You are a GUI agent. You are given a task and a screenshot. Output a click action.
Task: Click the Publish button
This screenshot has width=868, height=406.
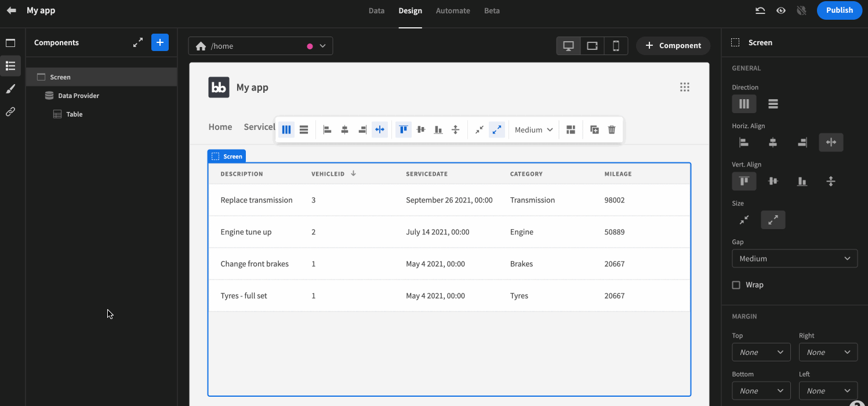(839, 10)
